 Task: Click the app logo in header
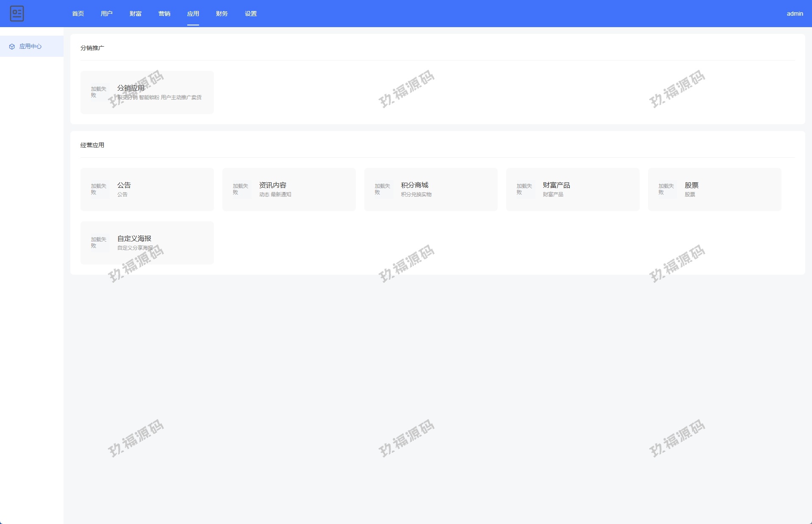17,14
